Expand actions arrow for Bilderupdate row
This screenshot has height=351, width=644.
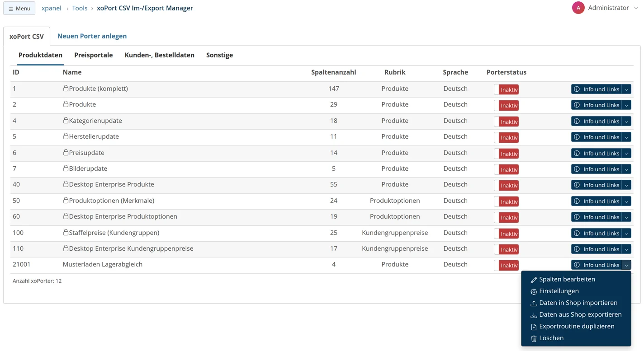[626, 169]
